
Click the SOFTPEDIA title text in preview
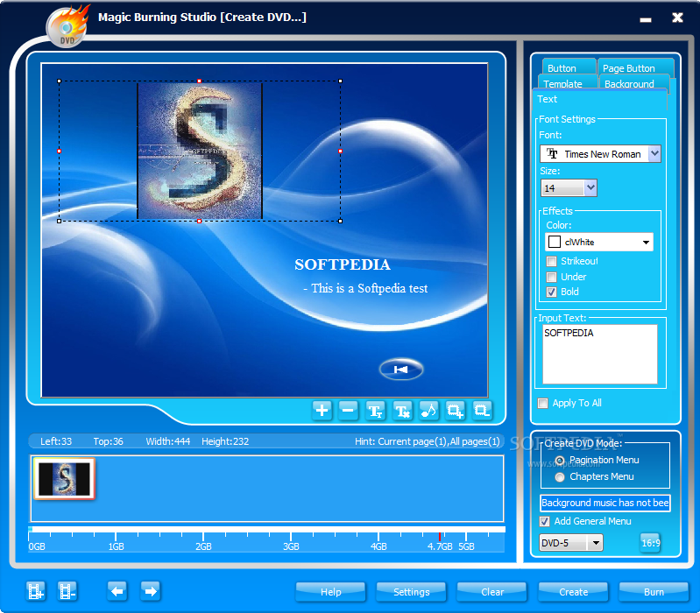coord(343,264)
